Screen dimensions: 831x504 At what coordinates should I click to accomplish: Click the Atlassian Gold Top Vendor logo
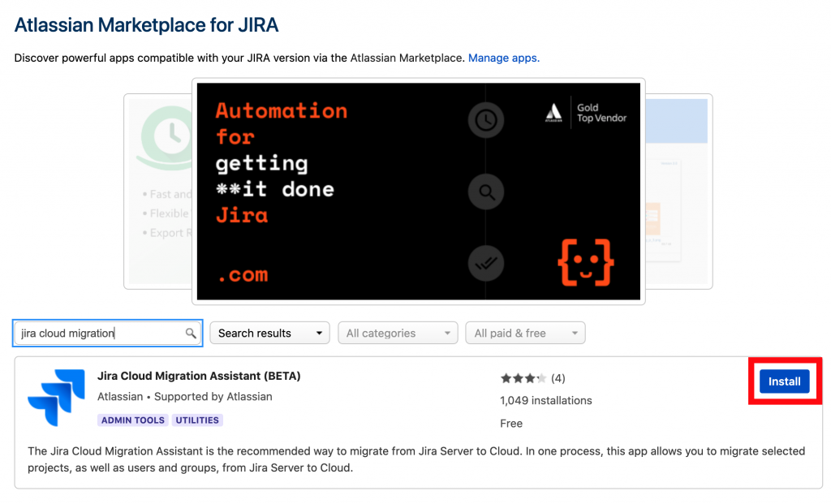[586, 112]
